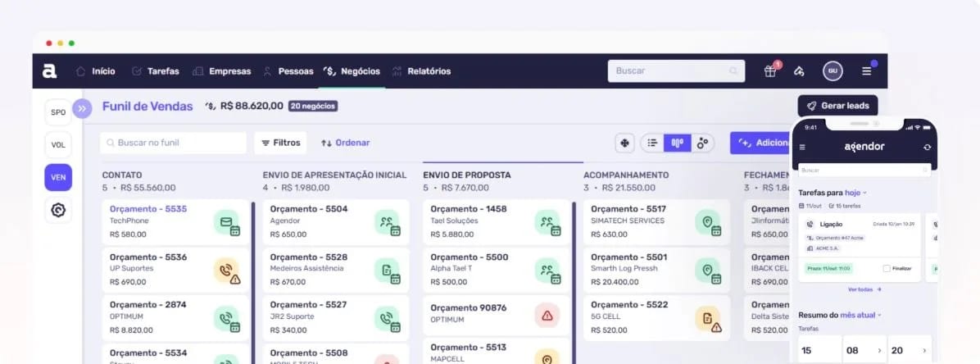Image resolution: width=980 pixels, height=364 pixels.
Task: Open the GU user avatar menu
Action: tap(833, 71)
